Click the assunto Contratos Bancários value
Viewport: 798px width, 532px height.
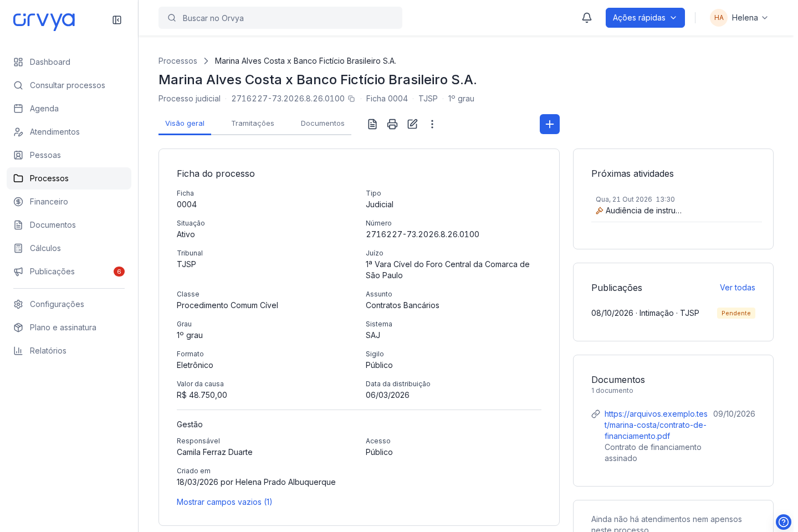[x=402, y=305]
